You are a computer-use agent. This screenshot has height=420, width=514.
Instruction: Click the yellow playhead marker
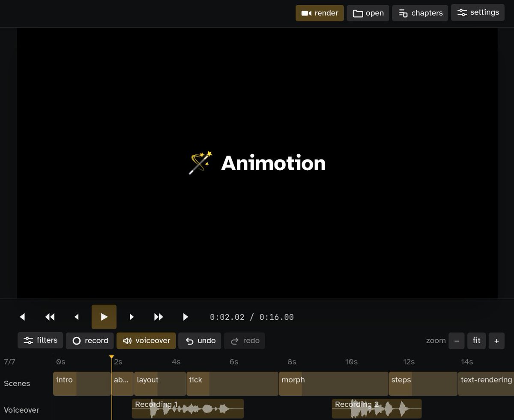[x=111, y=357]
